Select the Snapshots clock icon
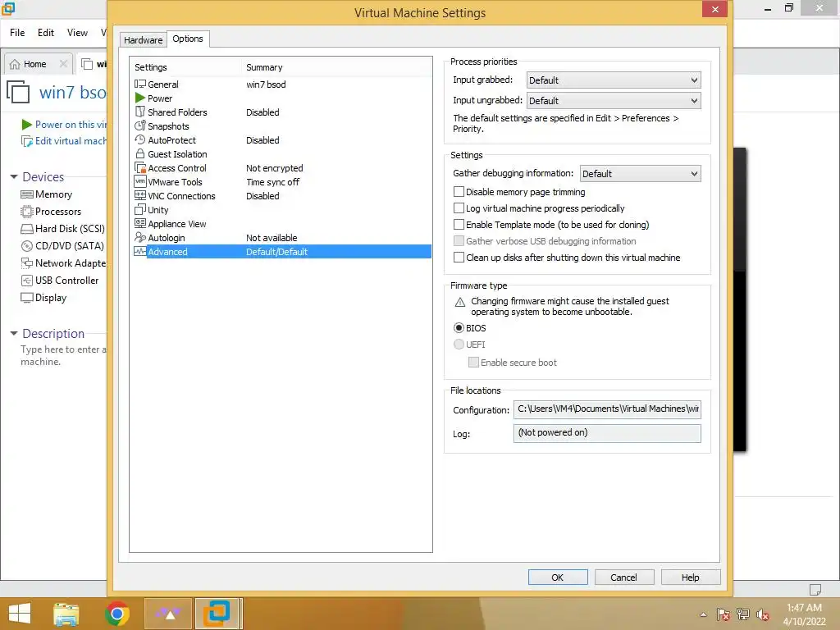The image size is (840, 630). [139, 126]
